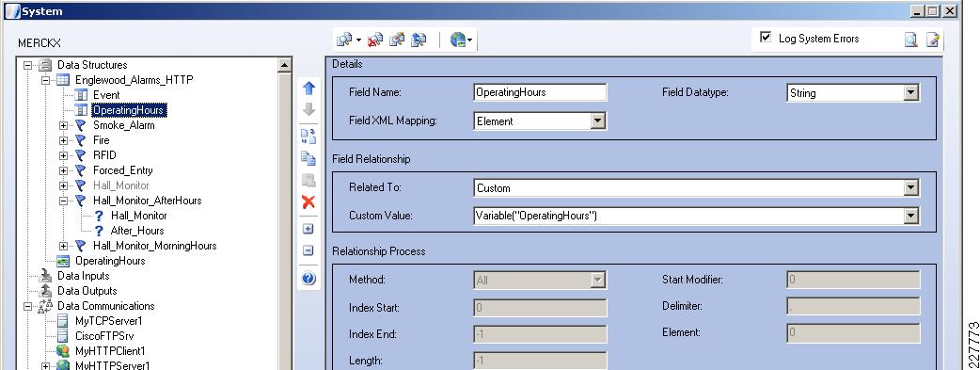Viewport: 980px width, 370px height.
Task: Click the Copy icon in vertical toolbar
Action: point(308,158)
